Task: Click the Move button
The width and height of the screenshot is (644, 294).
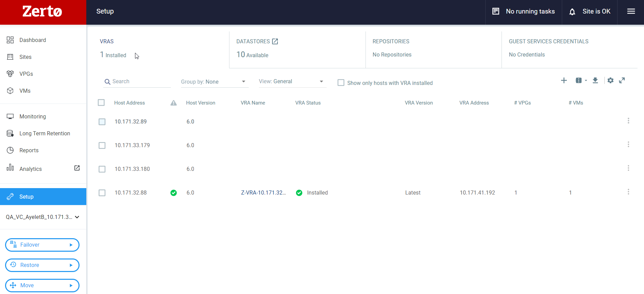Action: point(42,286)
